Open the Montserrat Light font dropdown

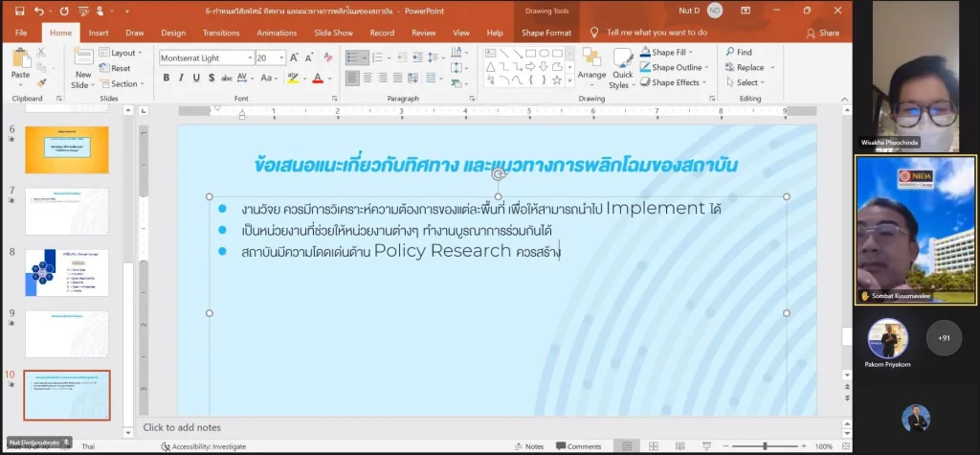[250, 57]
